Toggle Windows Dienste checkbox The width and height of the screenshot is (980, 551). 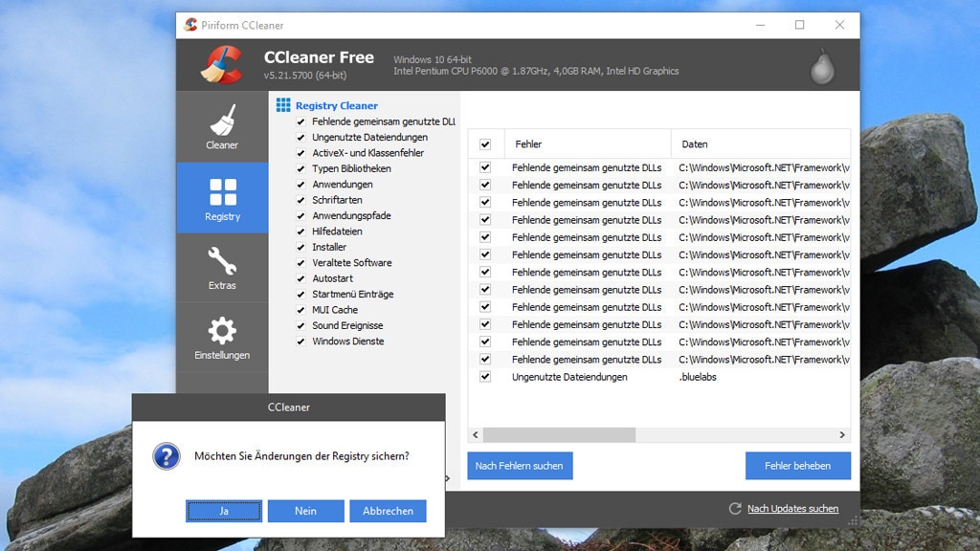tap(301, 342)
